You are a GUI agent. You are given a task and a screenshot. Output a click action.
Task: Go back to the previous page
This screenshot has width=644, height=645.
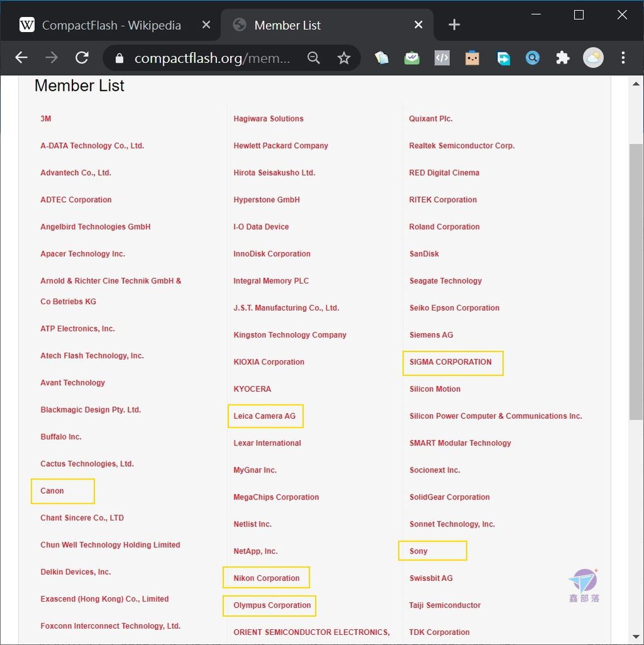(x=21, y=57)
